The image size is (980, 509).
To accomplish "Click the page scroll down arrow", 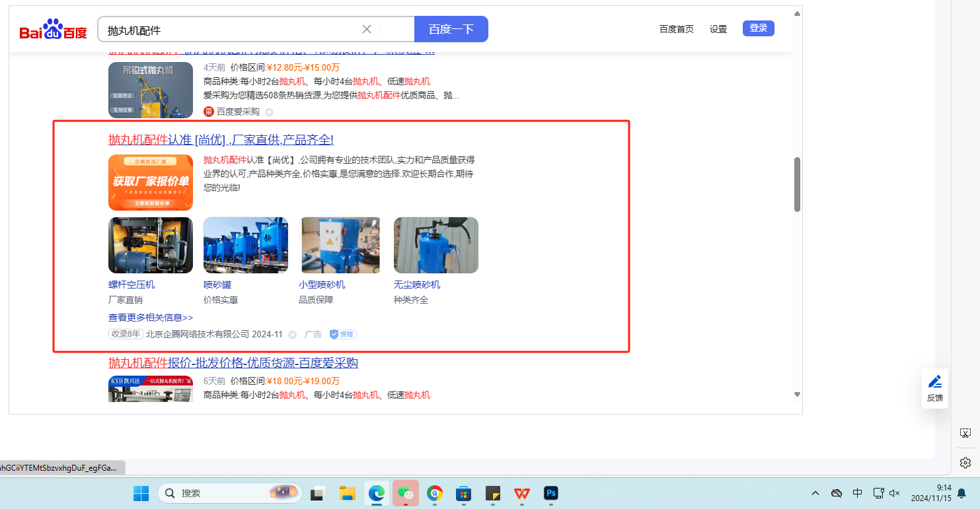I will 797,394.
